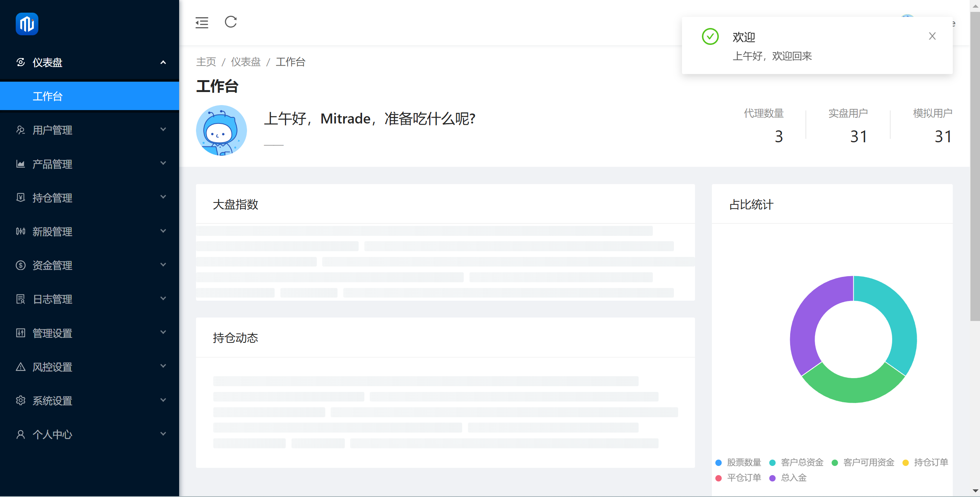The width and height of the screenshot is (980, 497).
Task: Close the 欢迎 notification popup
Action: pos(932,36)
